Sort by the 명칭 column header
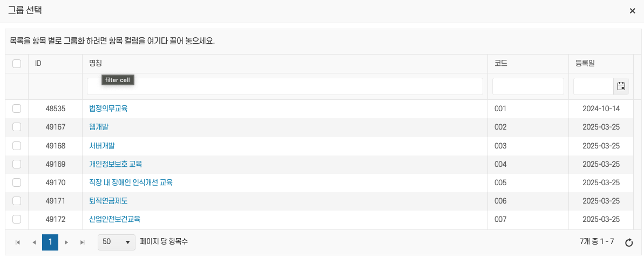The width and height of the screenshot is (644, 257). [x=96, y=64]
